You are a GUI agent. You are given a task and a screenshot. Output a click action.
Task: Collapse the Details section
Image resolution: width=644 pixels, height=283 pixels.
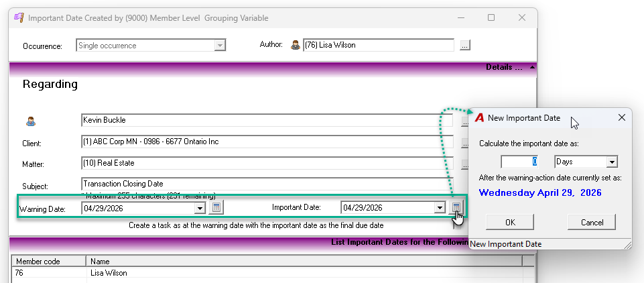coord(532,67)
